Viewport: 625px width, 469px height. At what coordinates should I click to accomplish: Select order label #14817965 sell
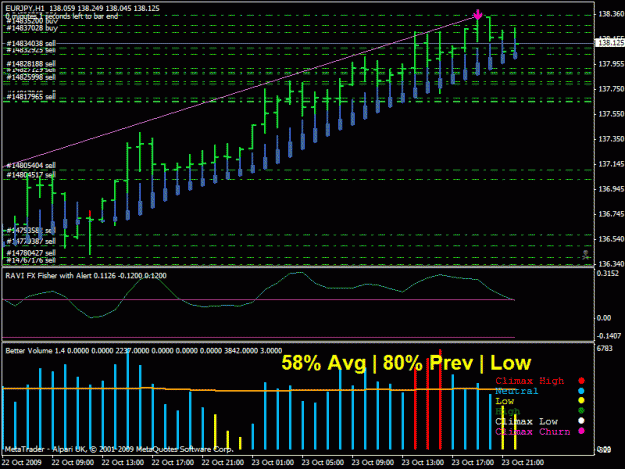point(31,96)
